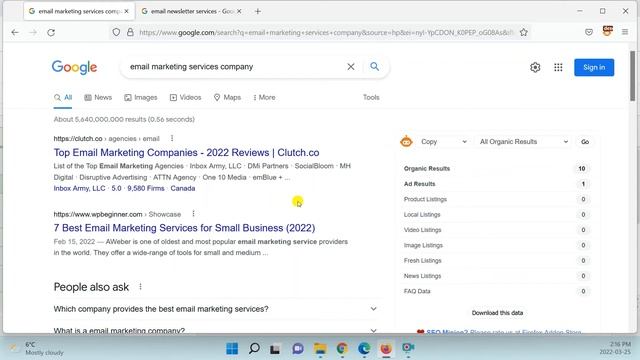640x360 pixels.
Task: Switch to the Images tab
Action: [x=141, y=98]
